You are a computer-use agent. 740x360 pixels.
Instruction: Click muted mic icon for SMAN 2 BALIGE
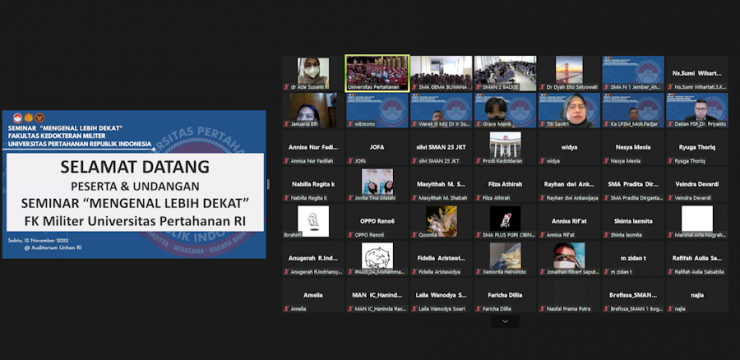479,87
